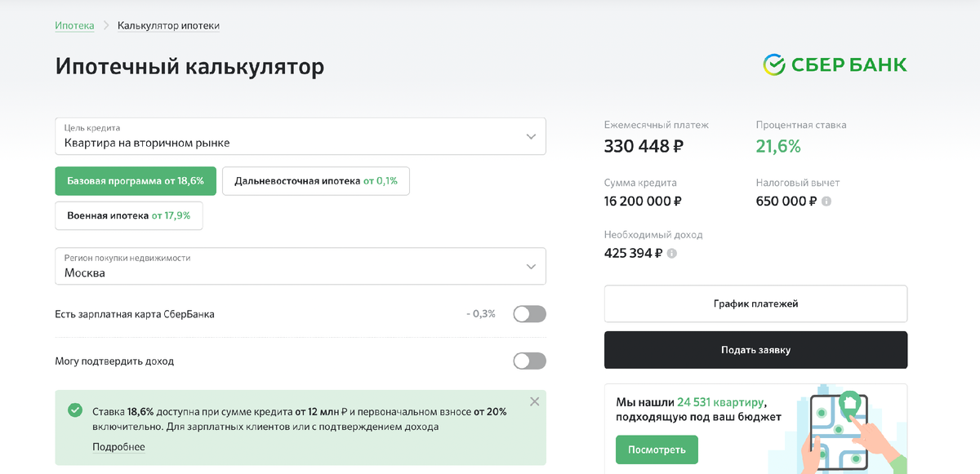
Task: Open the 'Цель кредита' dropdown
Action: coord(301,136)
